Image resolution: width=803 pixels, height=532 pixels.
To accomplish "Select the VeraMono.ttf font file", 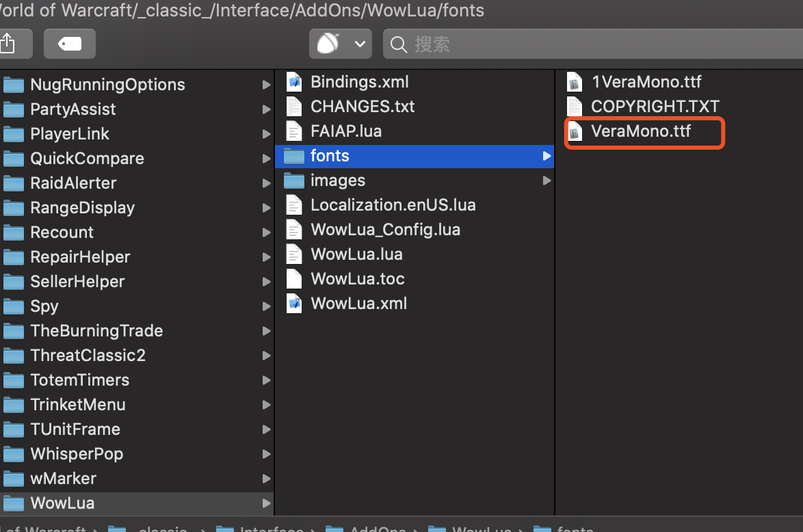I will pos(641,131).
